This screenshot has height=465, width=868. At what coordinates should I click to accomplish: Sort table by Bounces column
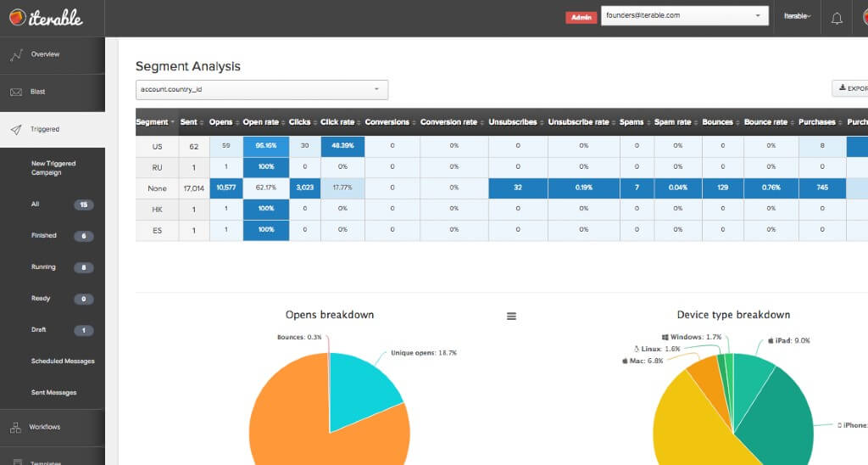coord(722,122)
